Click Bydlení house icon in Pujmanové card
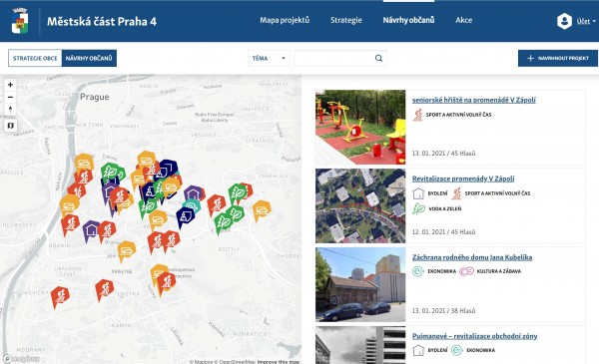Screen dimensions: 599x364 click(418, 350)
